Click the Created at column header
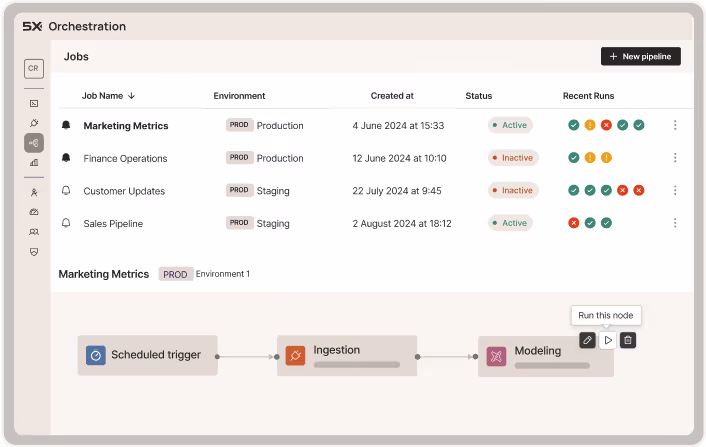 coord(392,96)
